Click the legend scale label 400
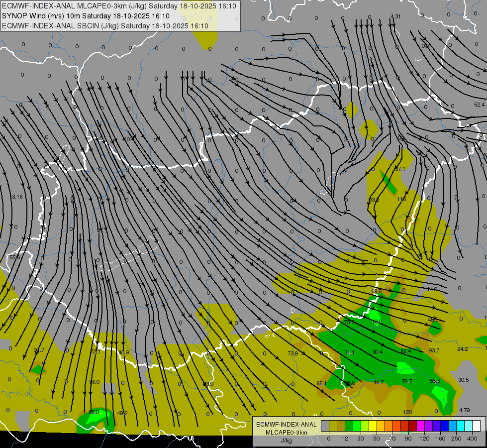This screenshot has width=487, height=448. [x=472, y=439]
